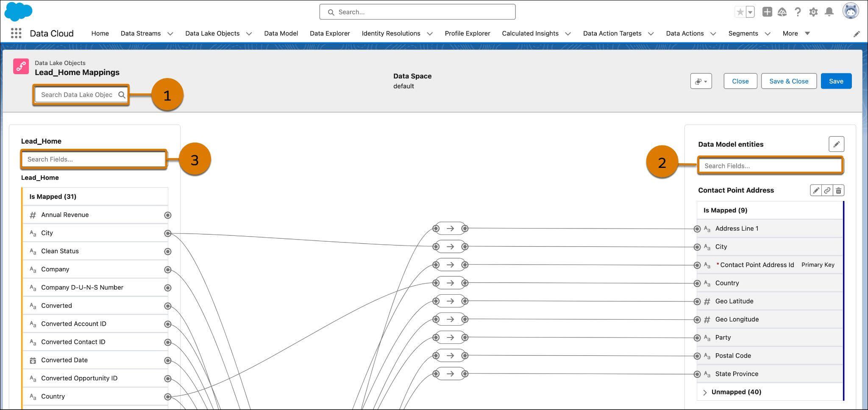The height and width of the screenshot is (410, 868).
Task: Click the Salesforce cloud logo
Action: pos(18,11)
